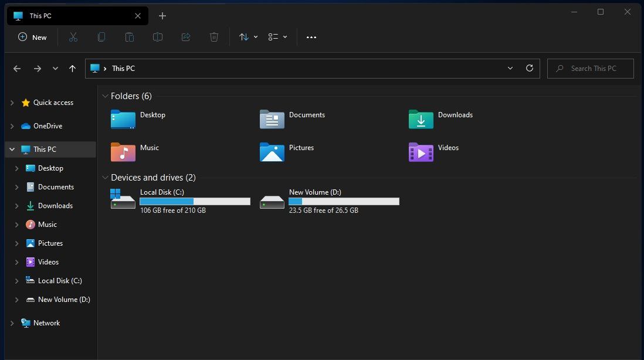Click the Local Disk (C:) usage bar
The height and width of the screenshot is (360, 644).
point(195,201)
